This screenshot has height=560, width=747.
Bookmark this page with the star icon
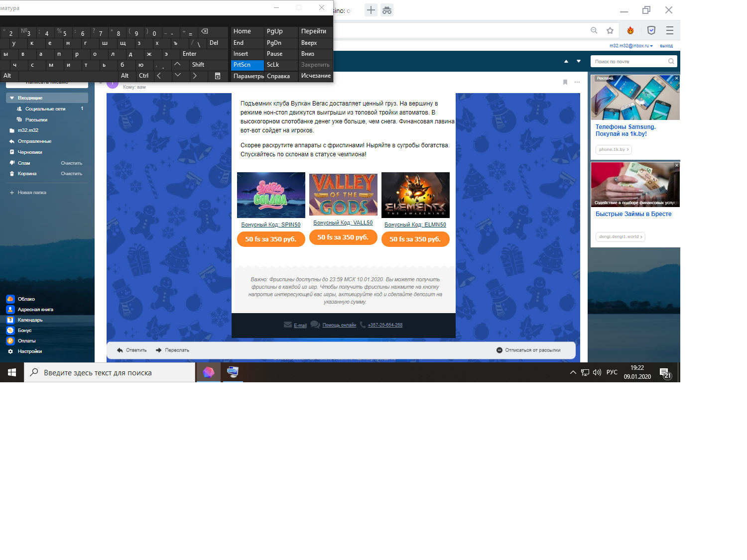(x=610, y=30)
